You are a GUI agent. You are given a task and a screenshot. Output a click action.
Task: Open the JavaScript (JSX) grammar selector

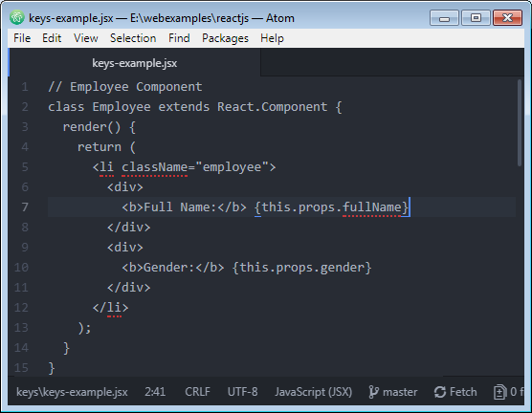pyautogui.click(x=314, y=392)
